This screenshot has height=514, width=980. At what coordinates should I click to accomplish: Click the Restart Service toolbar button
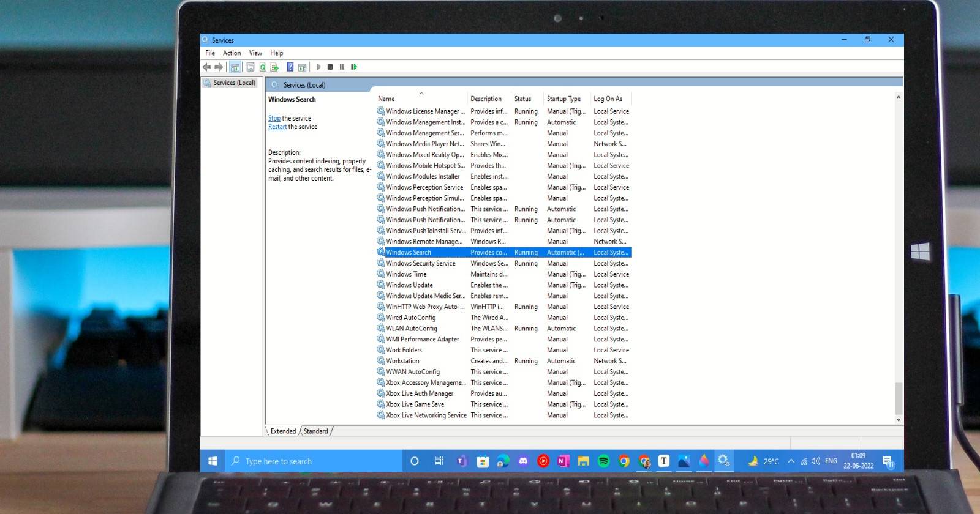pyautogui.click(x=354, y=67)
